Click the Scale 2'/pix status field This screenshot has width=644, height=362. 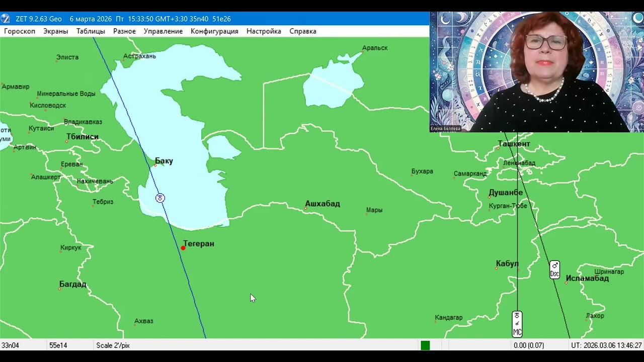pyautogui.click(x=113, y=345)
